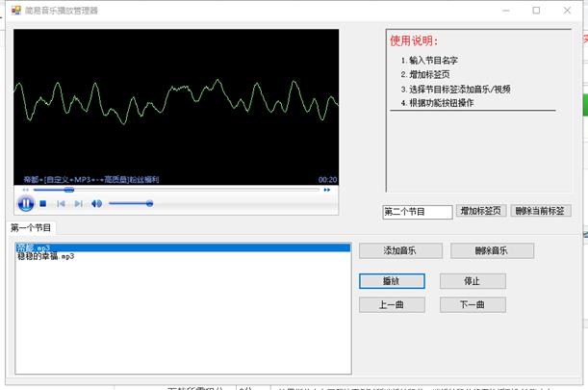Click the 停止 button
This screenshot has height=390, width=588.
click(x=473, y=281)
